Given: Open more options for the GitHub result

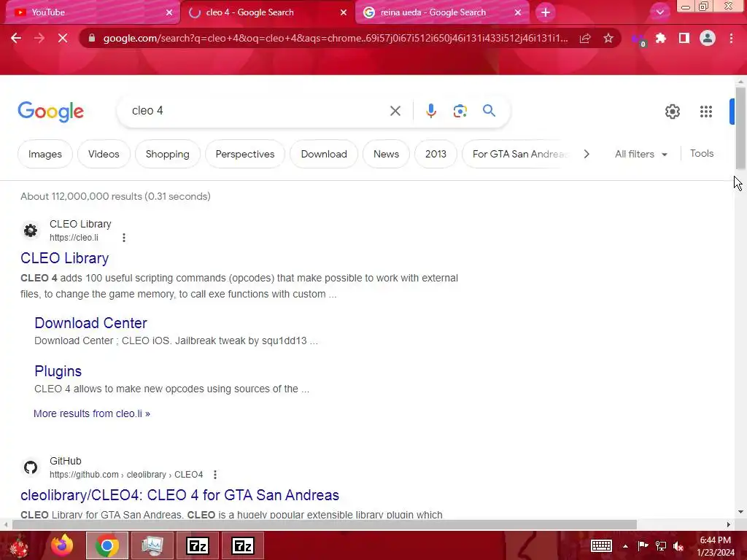Looking at the screenshot, I should [215, 475].
